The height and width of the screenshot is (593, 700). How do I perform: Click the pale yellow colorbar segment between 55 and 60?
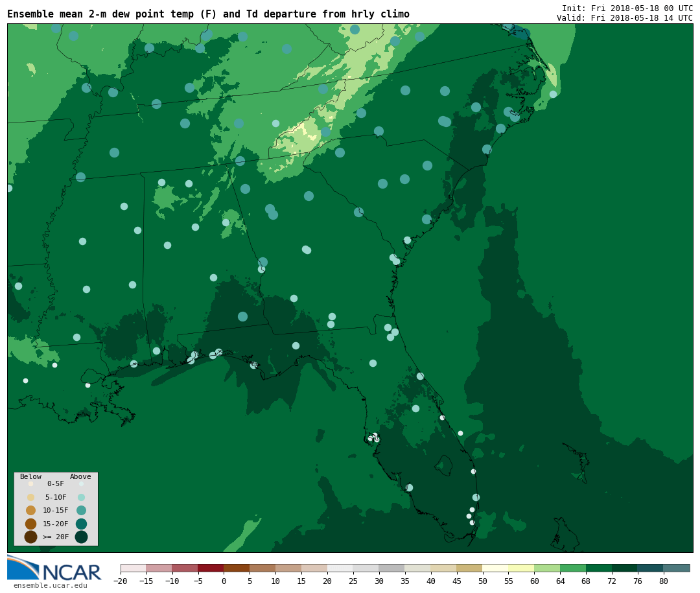tap(521, 568)
